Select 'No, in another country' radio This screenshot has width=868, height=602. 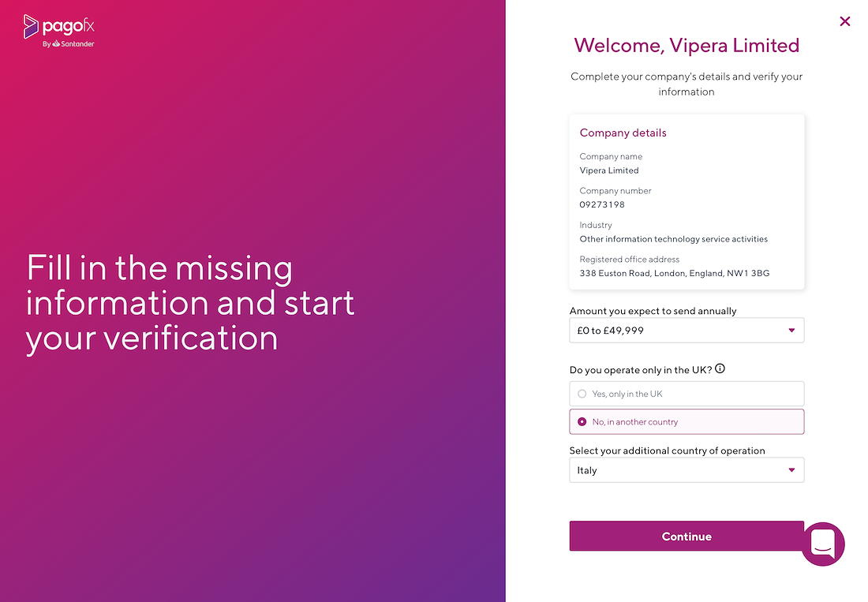(x=582, y=421)
